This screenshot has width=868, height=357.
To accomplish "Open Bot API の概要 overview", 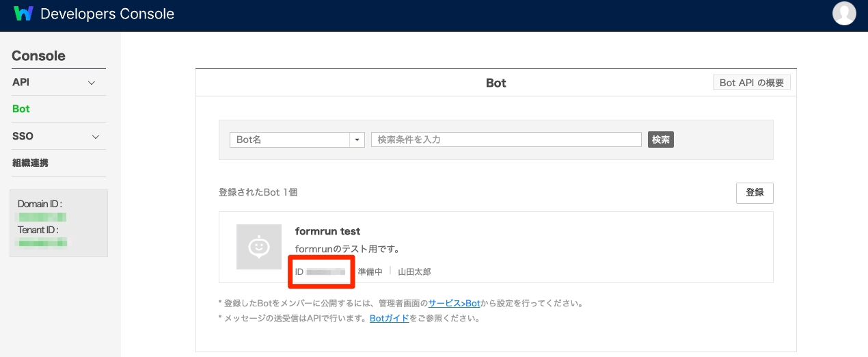I will coord(752,83).
